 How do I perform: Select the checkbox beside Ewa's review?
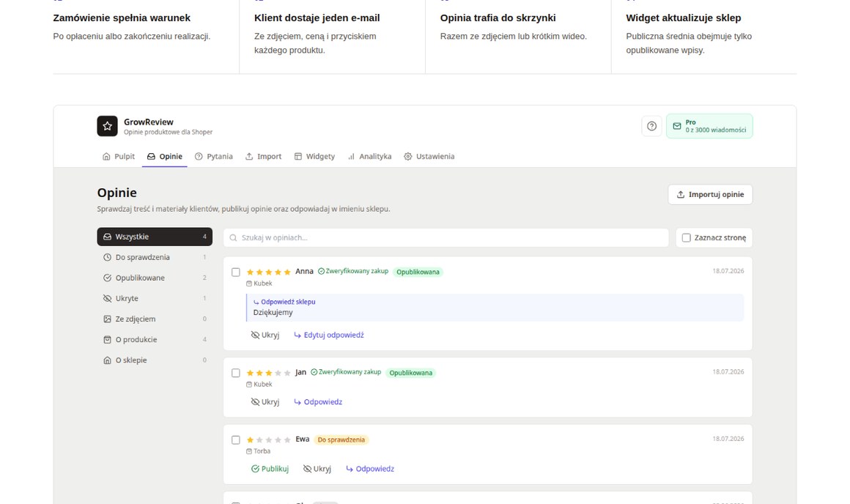click(x=236, y=440)
